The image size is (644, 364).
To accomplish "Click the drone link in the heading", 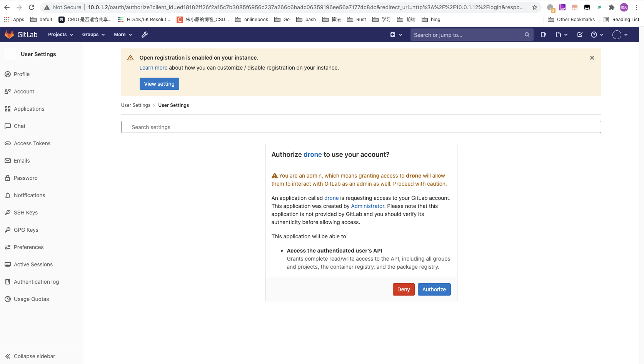I will tap(312, 155).
